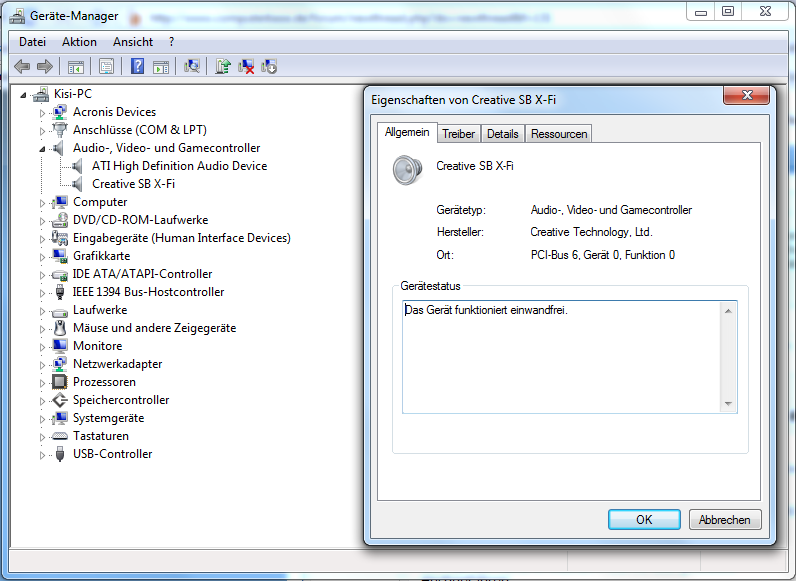Select the Acronis Devices tree label

coord(114,112)
